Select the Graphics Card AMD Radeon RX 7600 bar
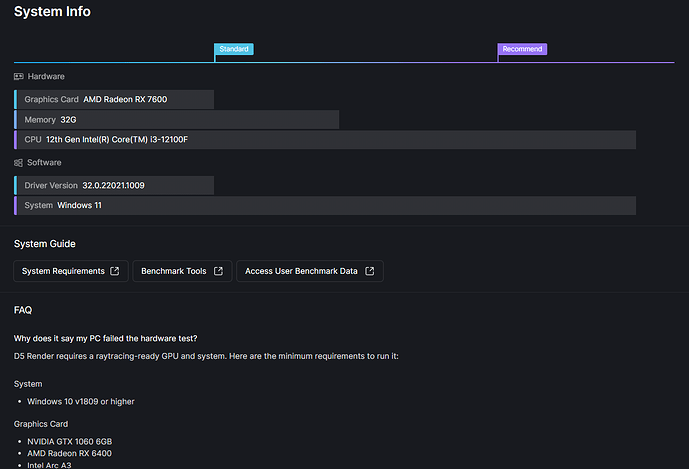This screenshot has width=689, height=469. (114, 100)
